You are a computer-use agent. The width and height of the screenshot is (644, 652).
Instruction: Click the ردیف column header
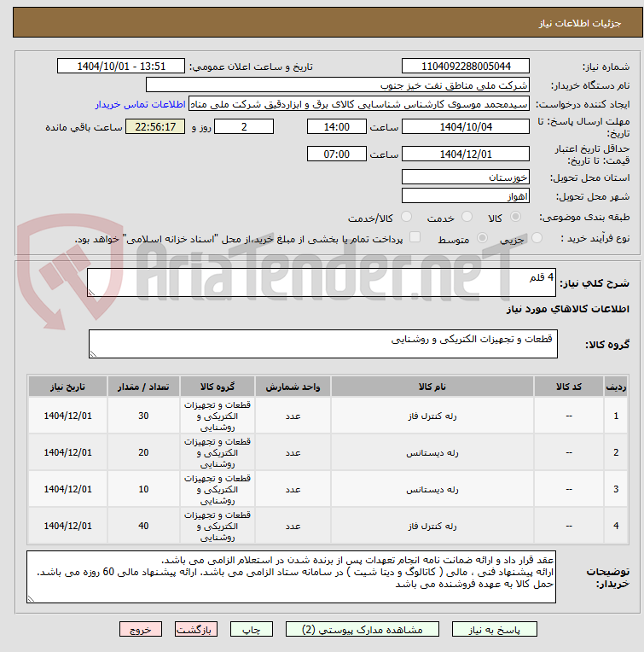[x=616, y=387]
